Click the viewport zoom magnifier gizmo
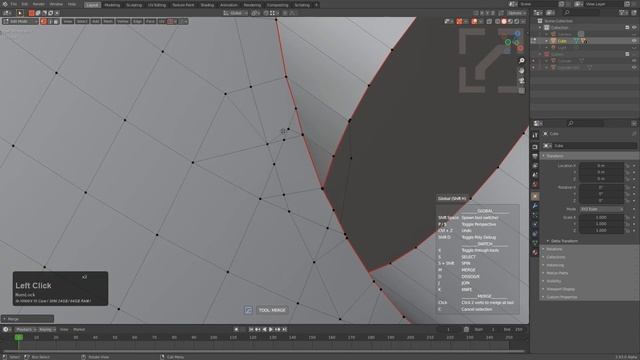640x360 pixels. click(522, 61)
